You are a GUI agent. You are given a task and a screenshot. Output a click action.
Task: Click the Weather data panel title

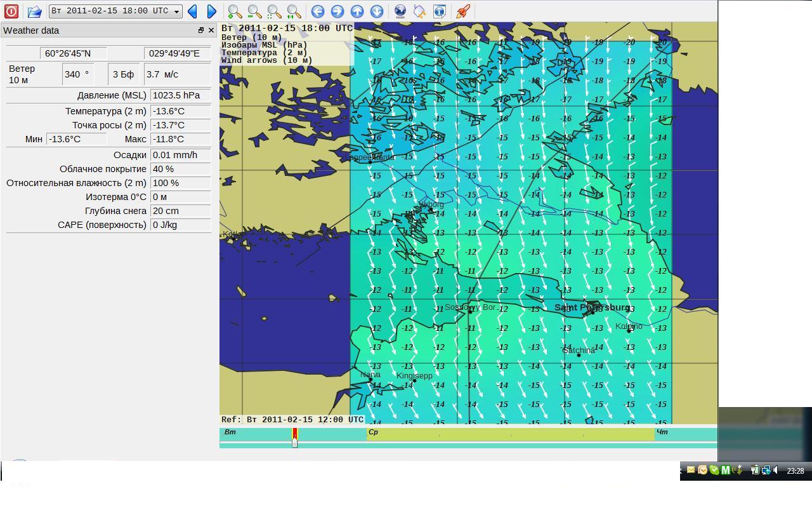click(x=31, y=30)
